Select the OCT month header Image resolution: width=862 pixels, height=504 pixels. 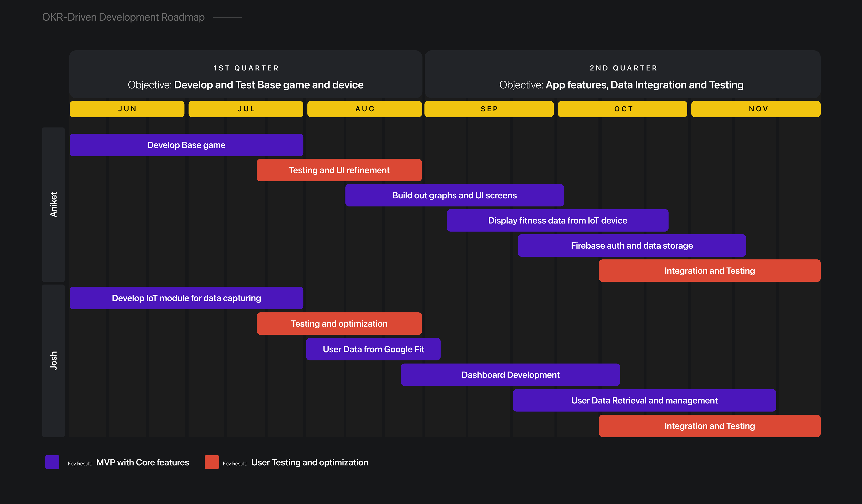(622, 109)
